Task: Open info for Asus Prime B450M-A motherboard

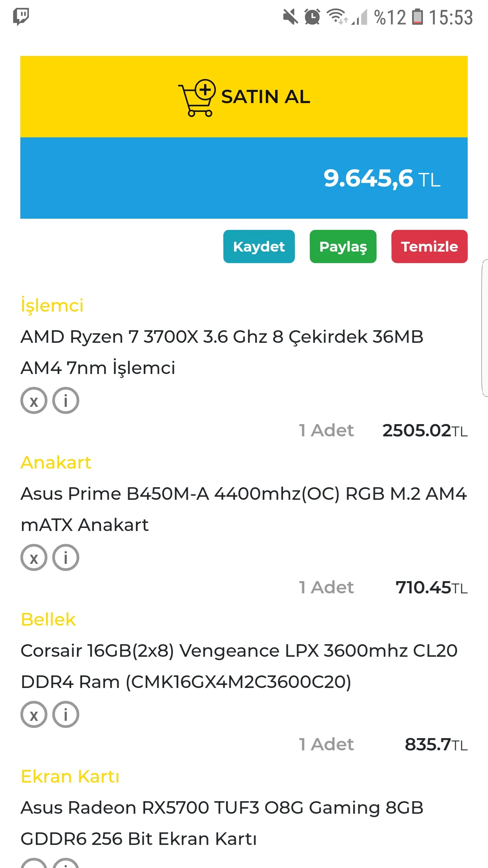Action: [x=66, y=557]
